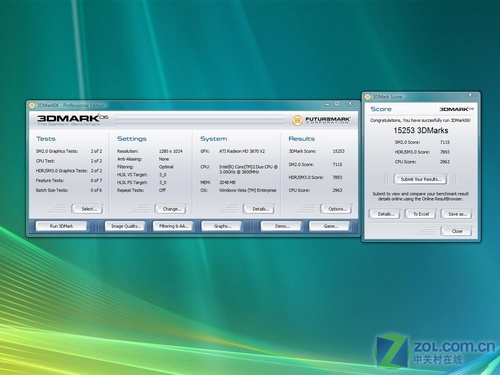Click the 15253 3DMarks score text
Image resolution: width=500 pixels, height=375 pixels.
[x=421, y=130]
